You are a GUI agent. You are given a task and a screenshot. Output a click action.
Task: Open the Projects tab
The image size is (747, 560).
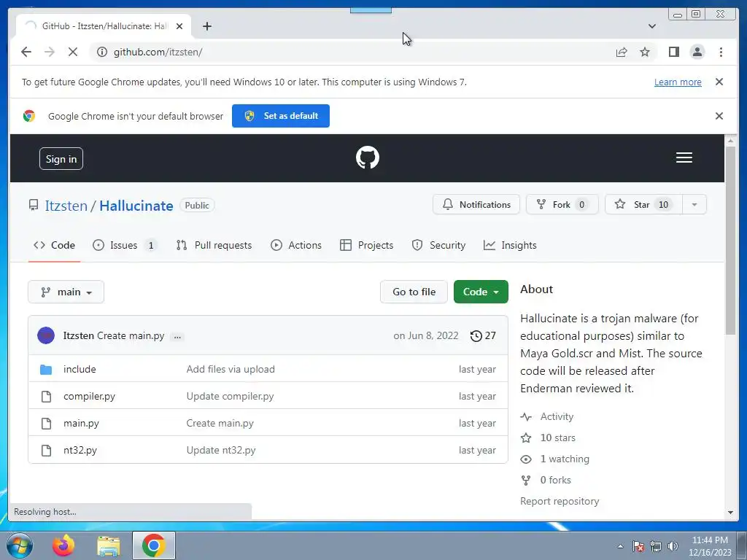[366, 245]
